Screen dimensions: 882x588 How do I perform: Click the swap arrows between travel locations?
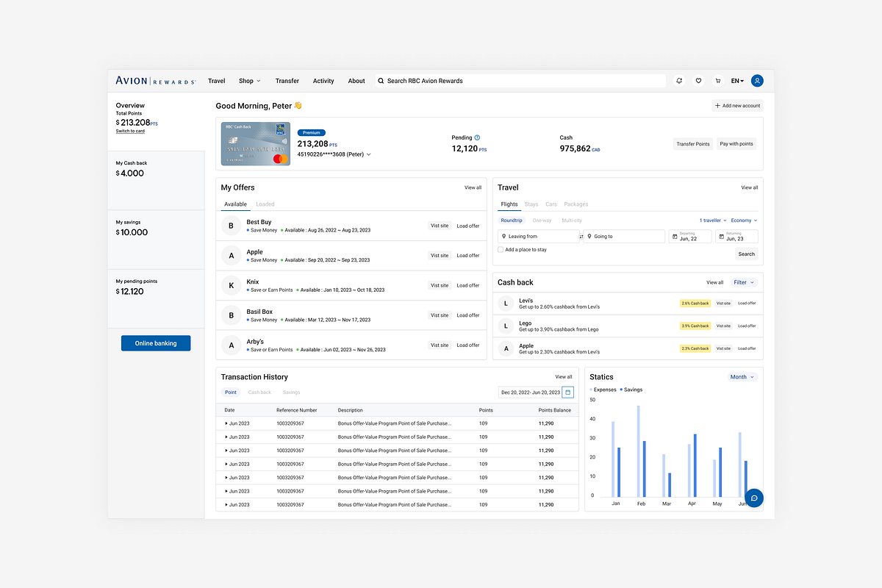coord(581,237)
